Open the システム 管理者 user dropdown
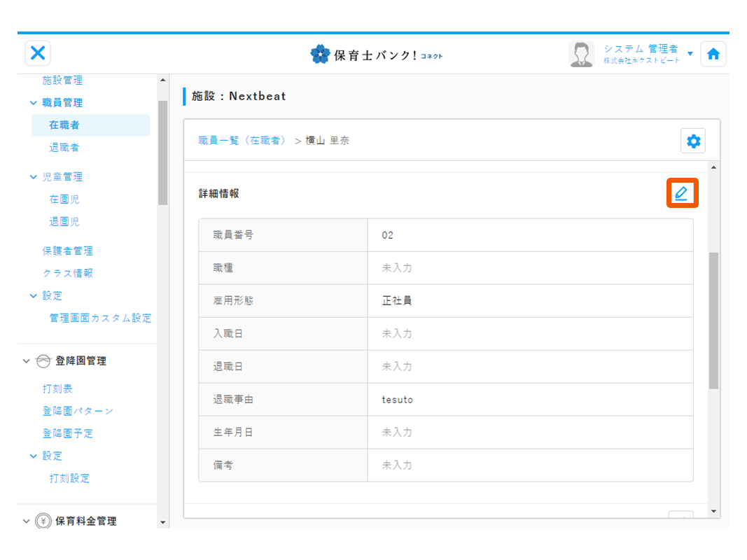747x560 pixels. (690, 54)
